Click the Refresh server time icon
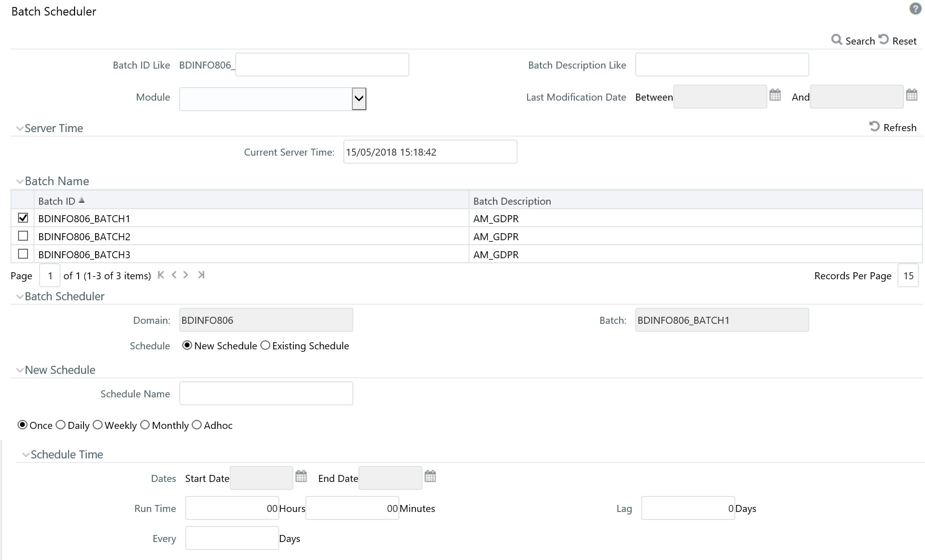Viewport: 925px width, 560px height. (874, 127)
